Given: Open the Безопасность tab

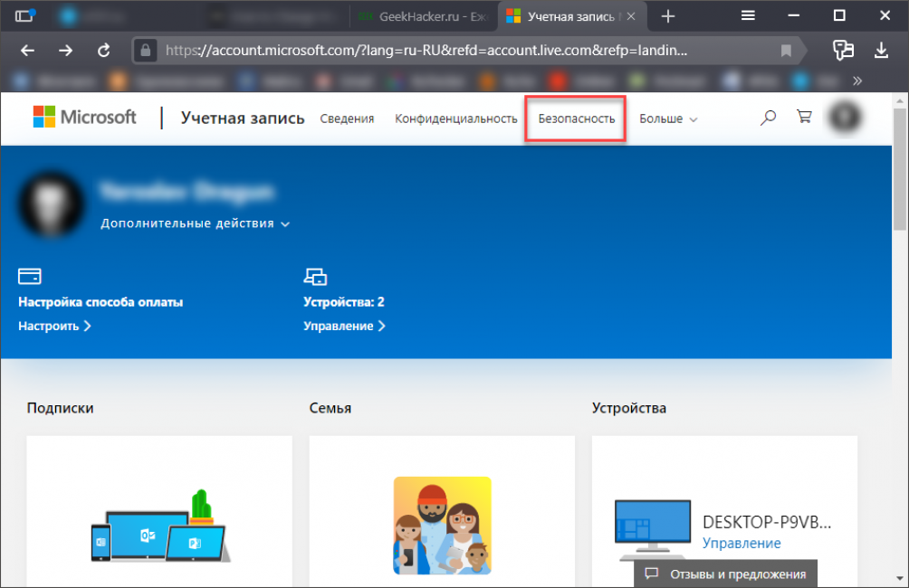Looking at the screenshot, I should click(x=576, y=119).
